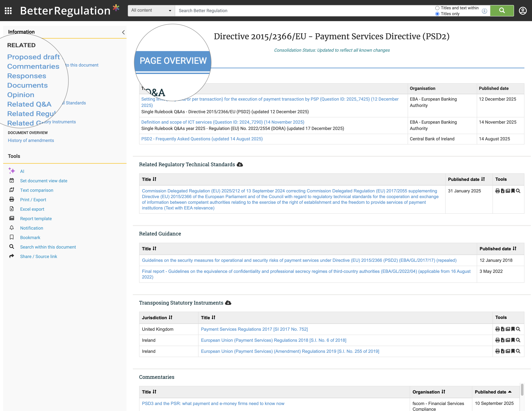Open History of amendments under Document Overview
532x411 pixels.
(x=31, y=140)
